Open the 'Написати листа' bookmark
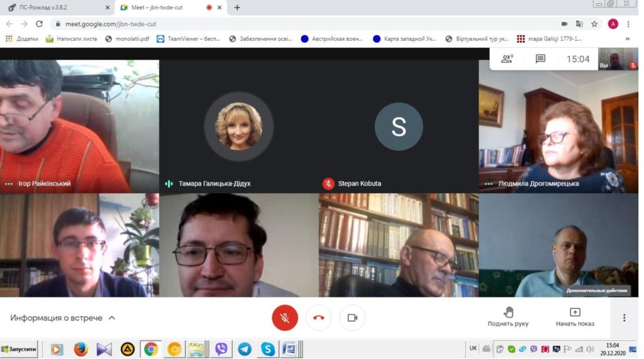The image size is (644, 359). click(71, 38)
